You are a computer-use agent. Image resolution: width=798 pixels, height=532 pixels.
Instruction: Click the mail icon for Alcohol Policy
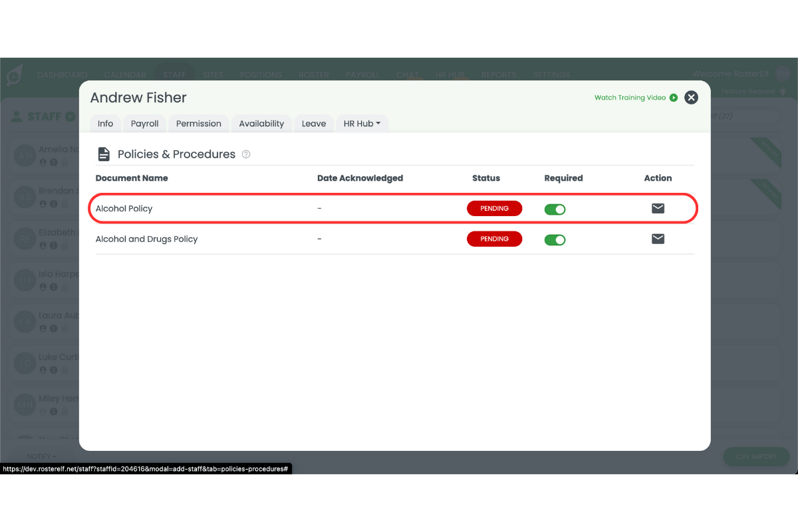[x=658, y=208]
